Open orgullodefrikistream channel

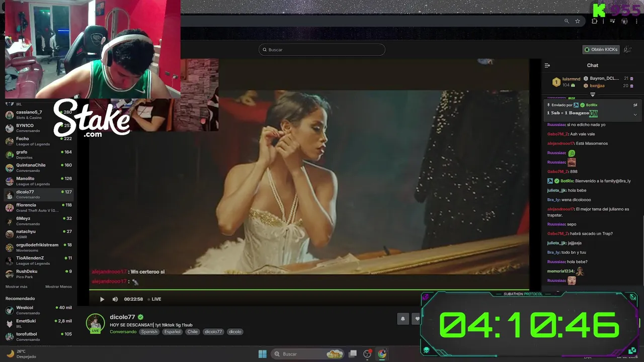pos(39,247)
